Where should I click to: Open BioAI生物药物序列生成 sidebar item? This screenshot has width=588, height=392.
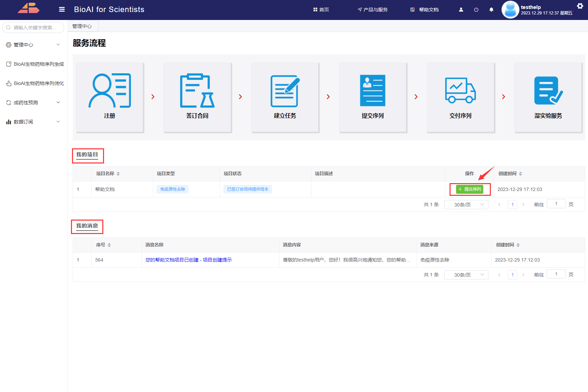33,64
